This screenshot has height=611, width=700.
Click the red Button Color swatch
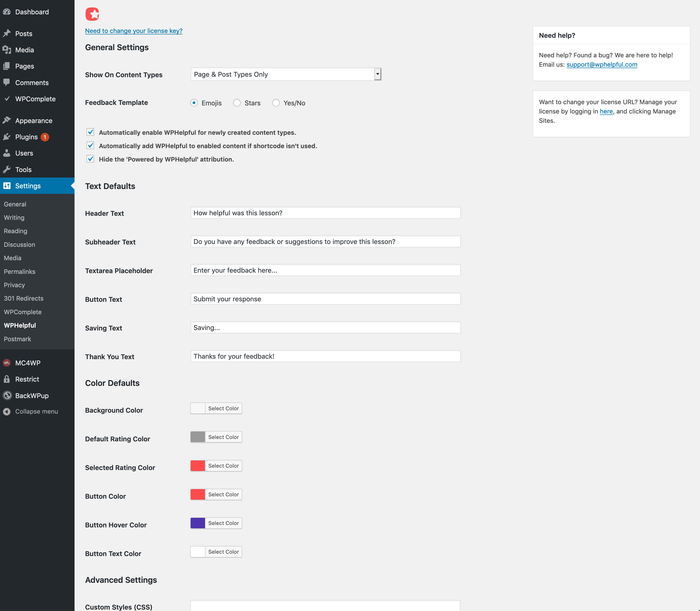tap(198, 494)
